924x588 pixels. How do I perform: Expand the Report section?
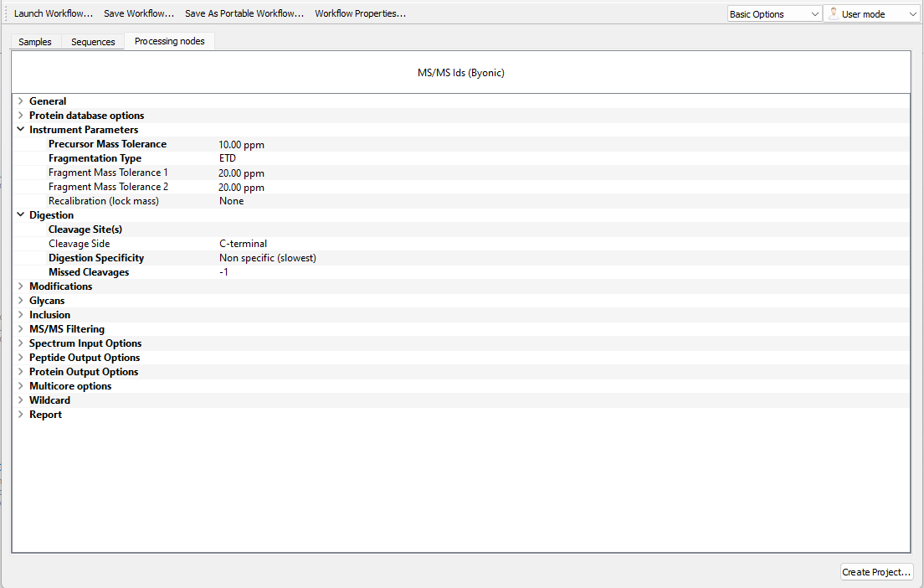21,414
